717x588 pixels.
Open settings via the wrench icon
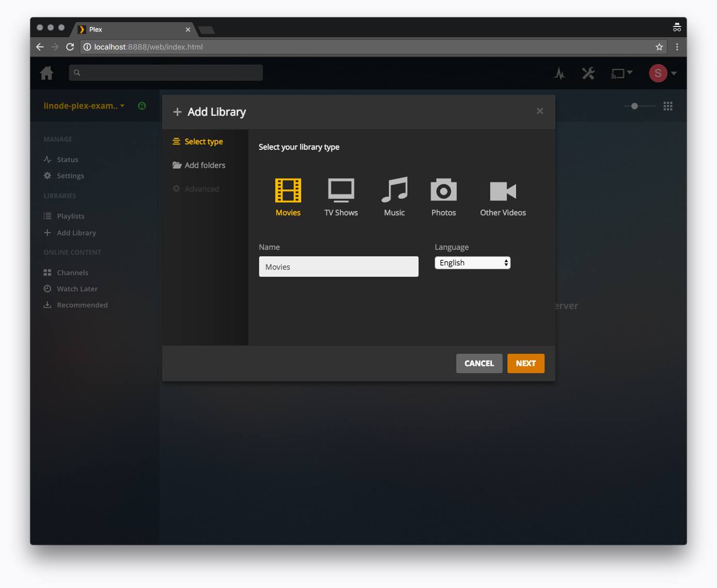pyautogui.click(x=588, y=73)
